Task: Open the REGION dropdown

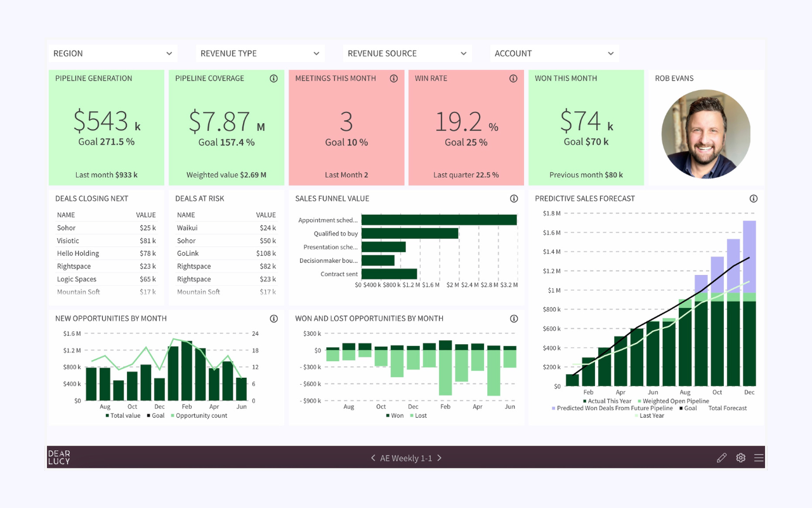Action: pyautogui.click(x=112, y=53)
